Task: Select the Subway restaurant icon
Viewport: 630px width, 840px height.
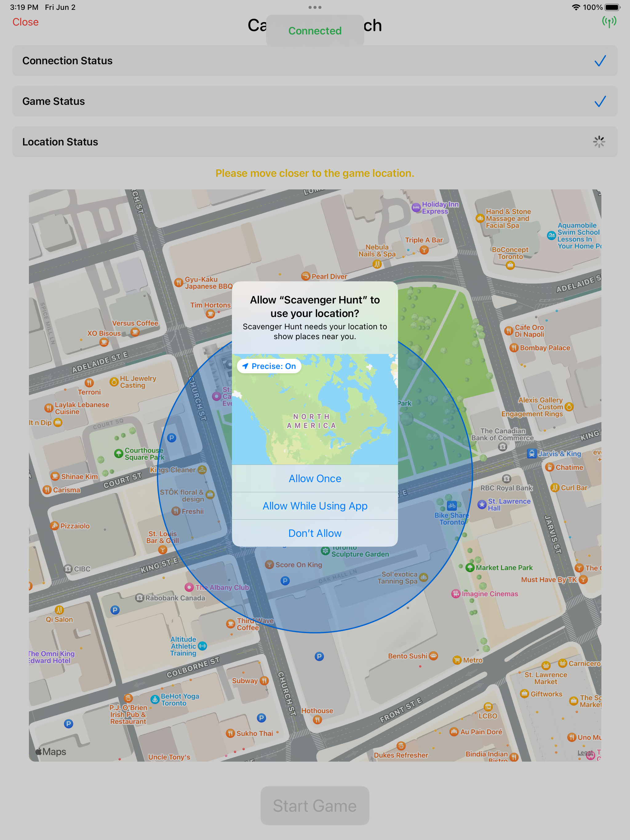Action: coord(264,680)
